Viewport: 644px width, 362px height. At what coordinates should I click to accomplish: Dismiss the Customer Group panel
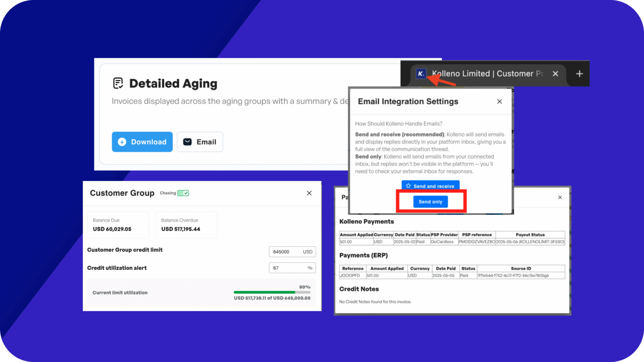coord(309,193)
